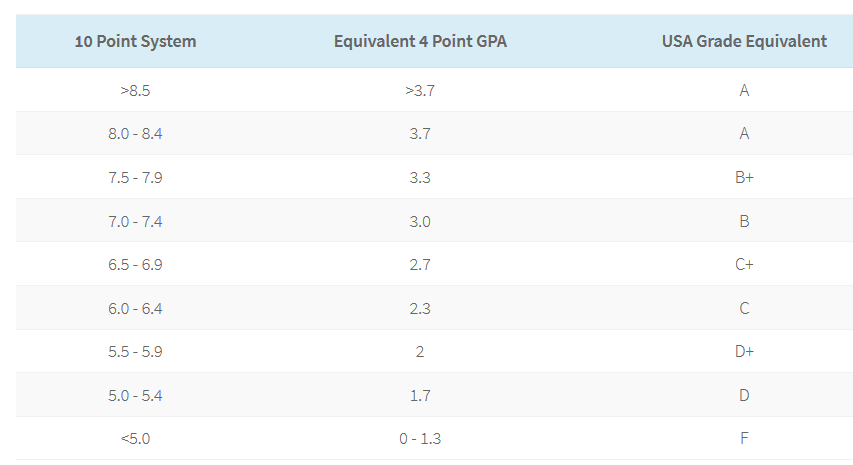The image size is (853, 465).
Task: Click the C+ grade cell
Action: pyautogui.click(x=744, y=264)
